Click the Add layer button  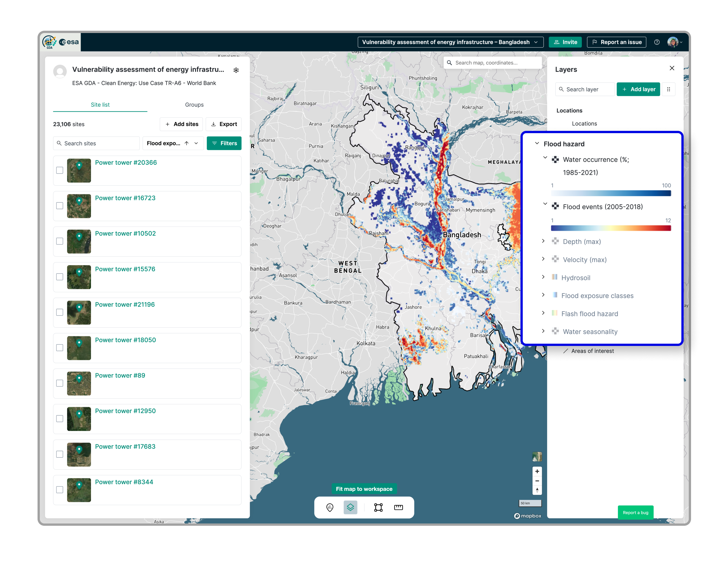[x=638, y=89]
